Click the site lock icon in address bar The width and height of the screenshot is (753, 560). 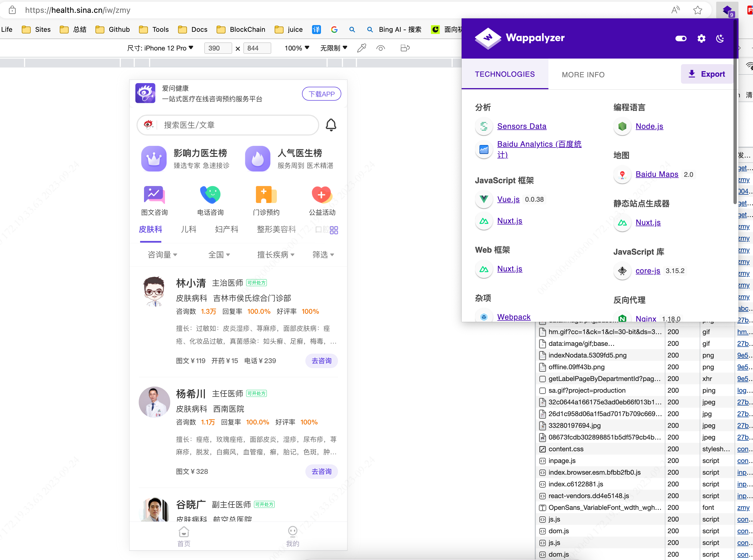point(12,10)
